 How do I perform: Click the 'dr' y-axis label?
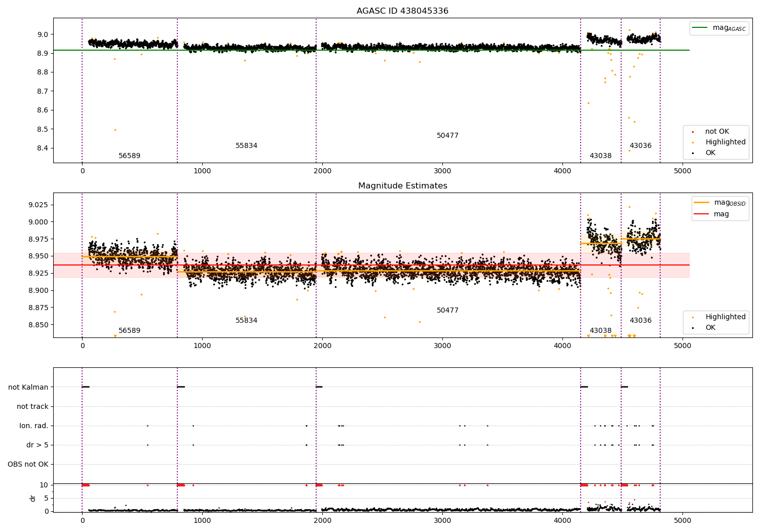tap(33, 498)
